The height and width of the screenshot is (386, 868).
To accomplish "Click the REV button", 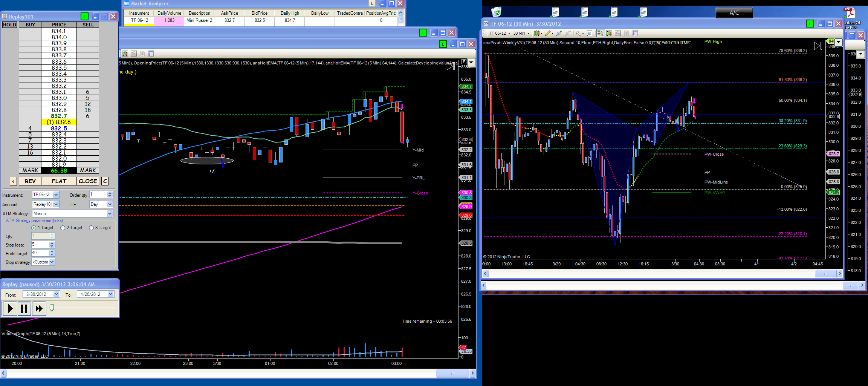I will tap(30, 181).
